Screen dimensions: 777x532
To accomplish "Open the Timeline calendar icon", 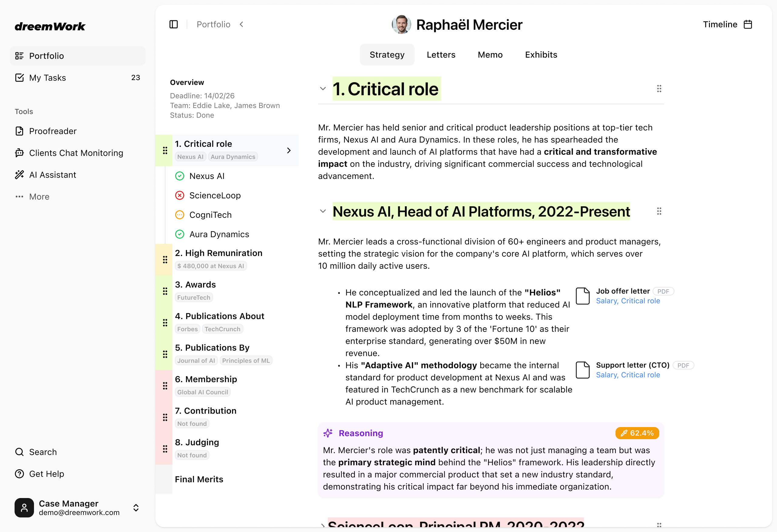I will (748, 24).
